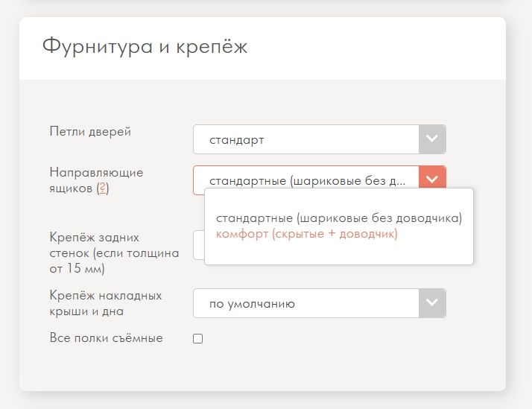
Task: Click empty space below 'комфорт' in dropdown list
Action: [x=339, y=253]
